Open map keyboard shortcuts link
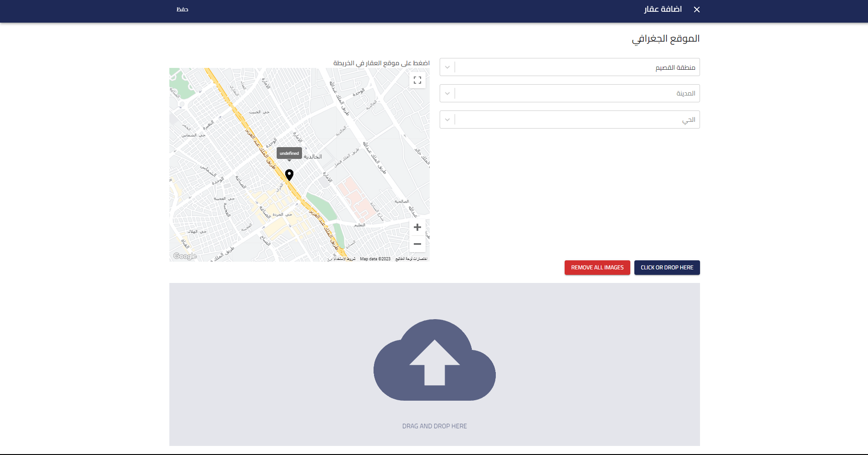This screenshot has height=455, width=868. (x=411, y=259)
